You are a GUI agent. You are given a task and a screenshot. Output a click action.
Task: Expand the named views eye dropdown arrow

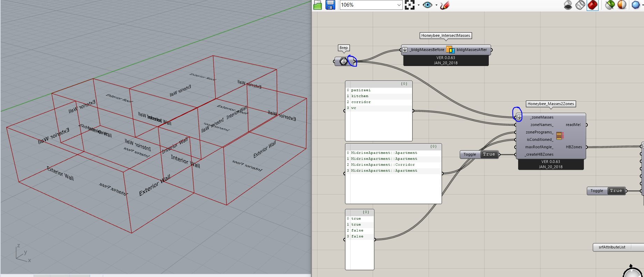[436, 5]
